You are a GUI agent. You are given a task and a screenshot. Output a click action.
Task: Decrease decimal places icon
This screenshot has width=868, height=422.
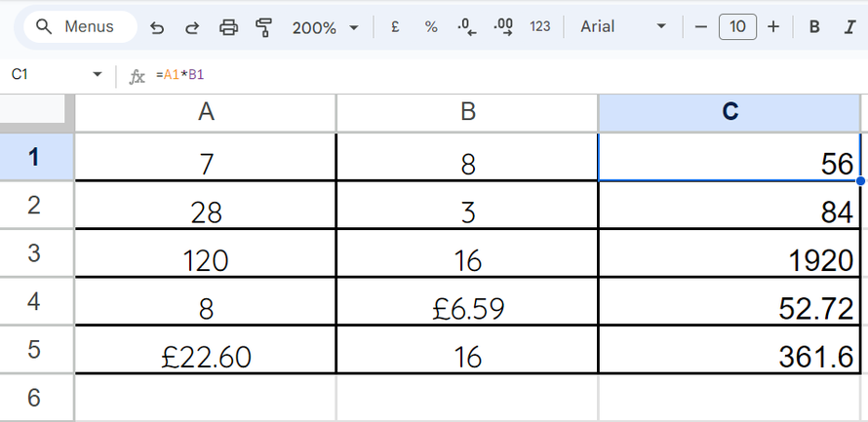466,26
